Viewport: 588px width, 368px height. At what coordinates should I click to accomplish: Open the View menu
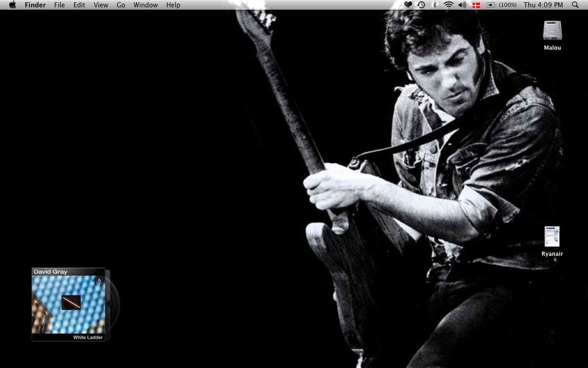pos(101,5)
